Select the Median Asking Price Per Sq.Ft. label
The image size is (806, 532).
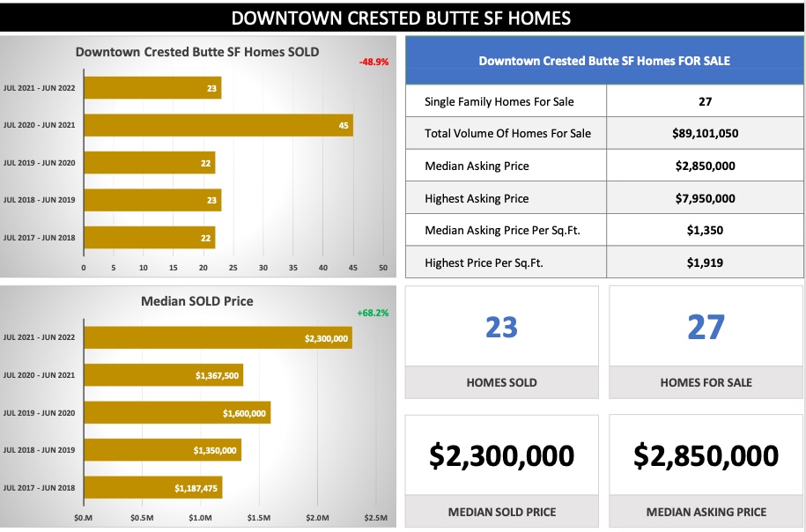point(502,230)
